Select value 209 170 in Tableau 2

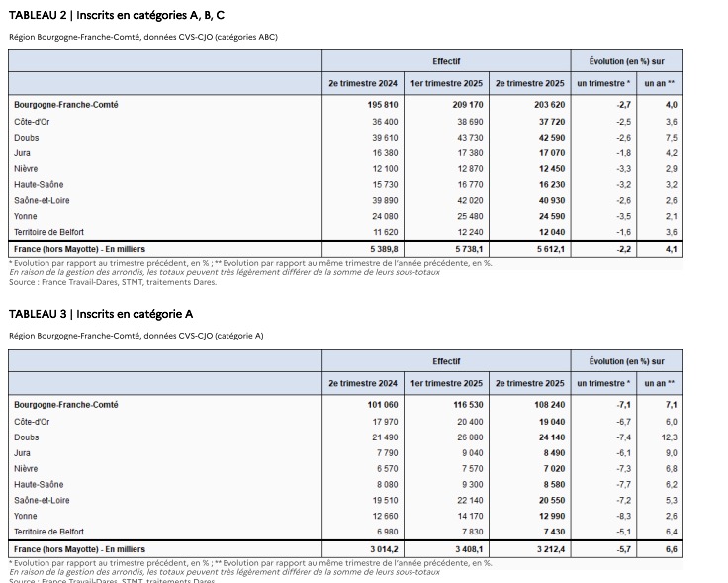pyautogui.click(x=468, y=105)
